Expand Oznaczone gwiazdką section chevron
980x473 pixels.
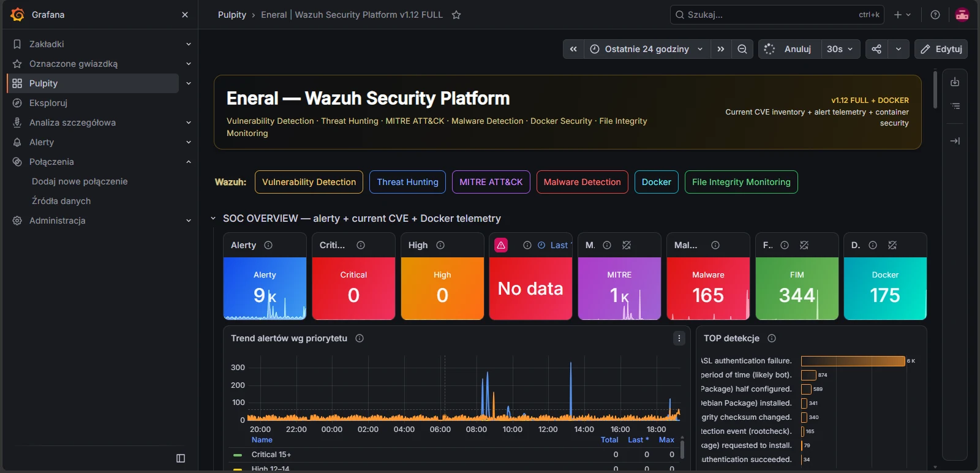(189, 64)
